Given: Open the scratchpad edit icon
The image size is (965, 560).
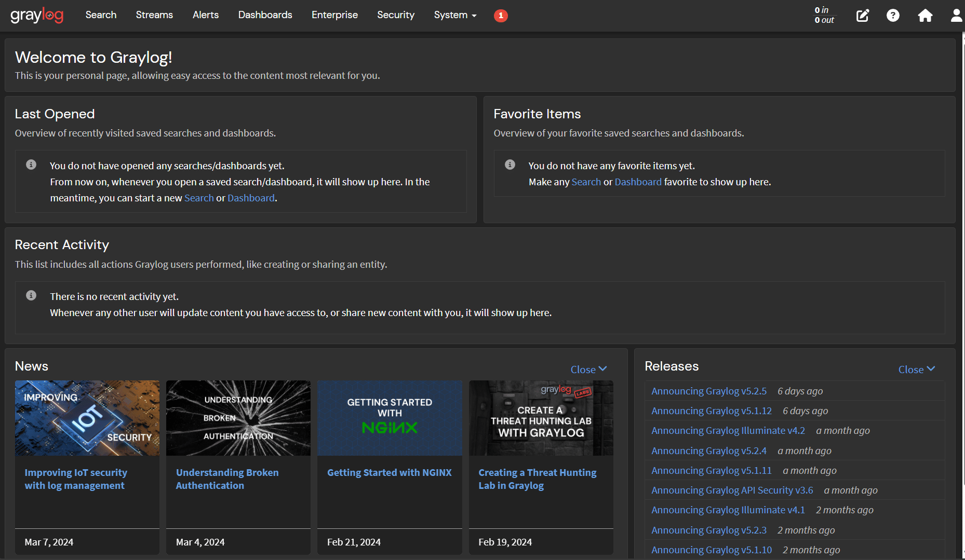Looking at the screenshot, I should [862, 16].
